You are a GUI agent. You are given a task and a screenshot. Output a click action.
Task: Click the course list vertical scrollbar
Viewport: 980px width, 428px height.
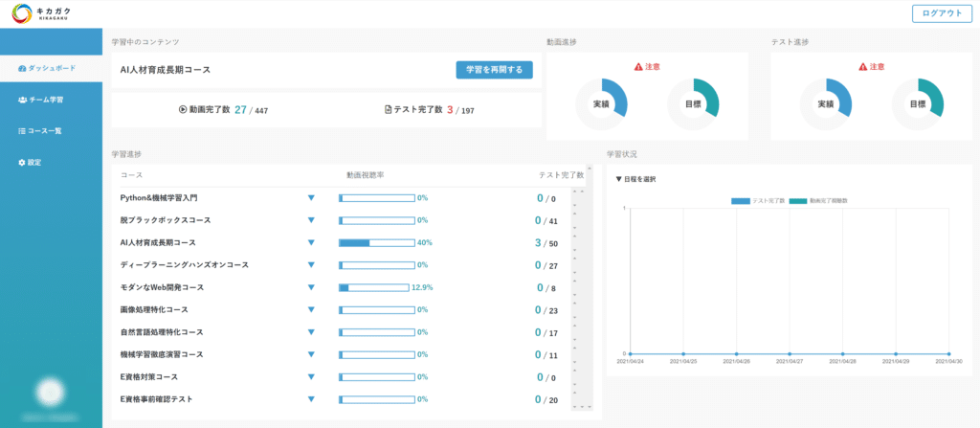click(576, 297)
